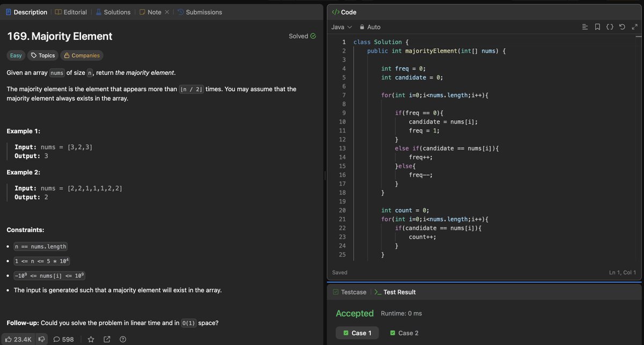Open the Java language dropdown

tap(341, 27)
